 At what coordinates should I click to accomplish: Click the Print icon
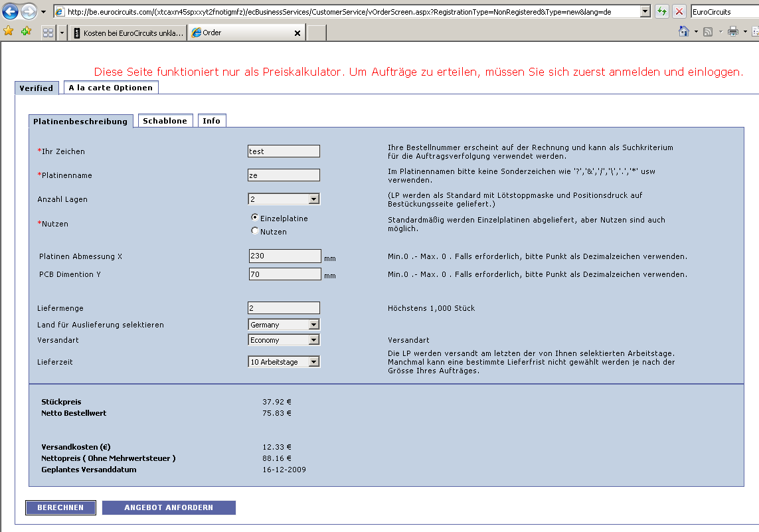733,31
